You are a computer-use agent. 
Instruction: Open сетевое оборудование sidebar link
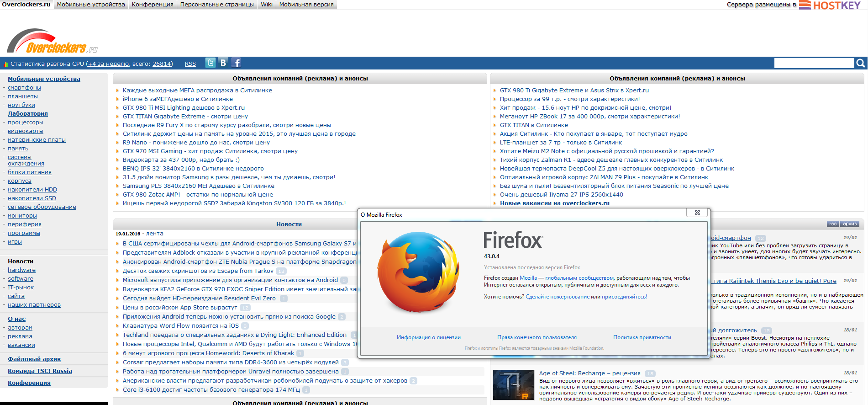pyautogui.click(x=42, y=207)
